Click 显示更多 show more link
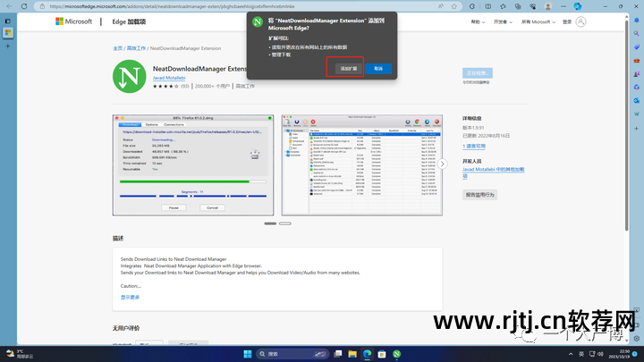The height and width of the screenshot is (362, 644). (131, 297)
